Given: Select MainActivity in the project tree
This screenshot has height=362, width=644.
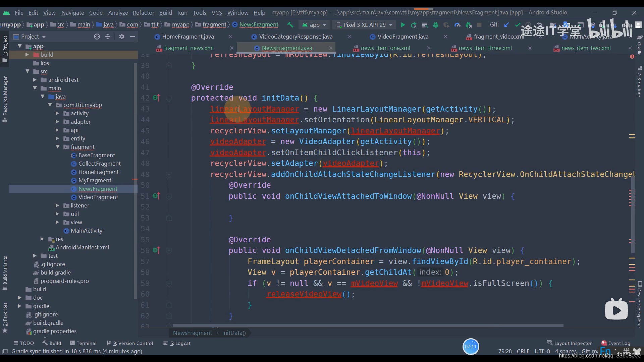Looking at the screenshot, I should (x=87, y=231).
